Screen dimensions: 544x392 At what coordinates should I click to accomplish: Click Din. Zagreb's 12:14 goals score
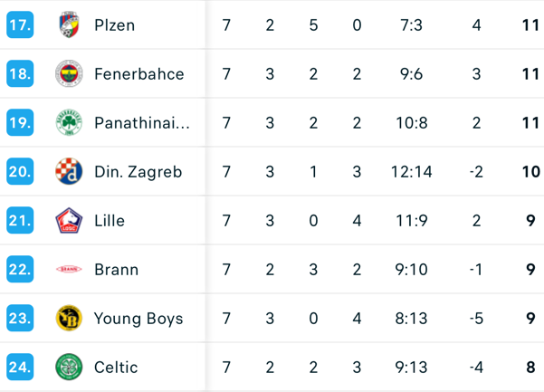pos(411,172)
